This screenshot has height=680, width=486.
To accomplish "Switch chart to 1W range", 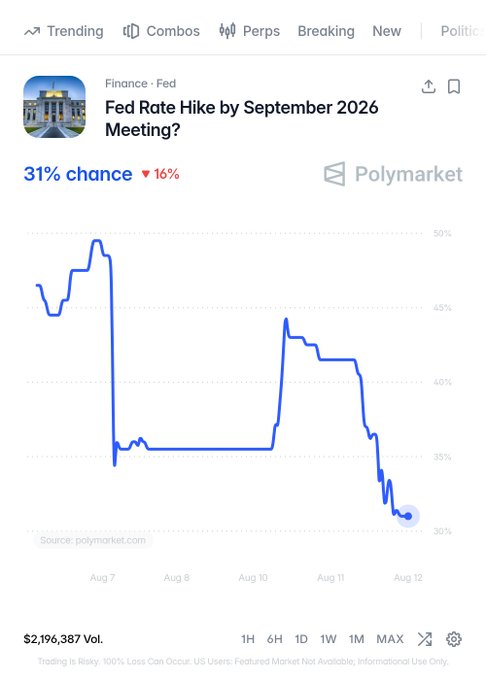I will (328, 639).
